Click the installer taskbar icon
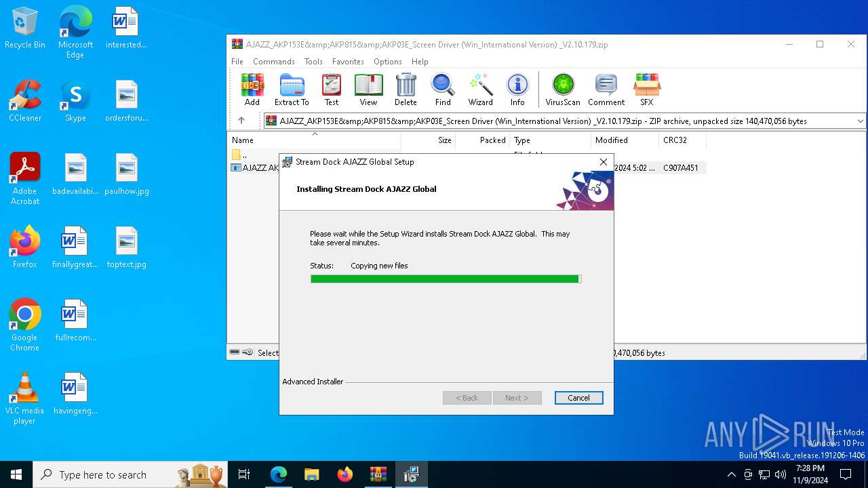This screenshot has height=488, width=868. pyautogui.click(x=411, y=474)
